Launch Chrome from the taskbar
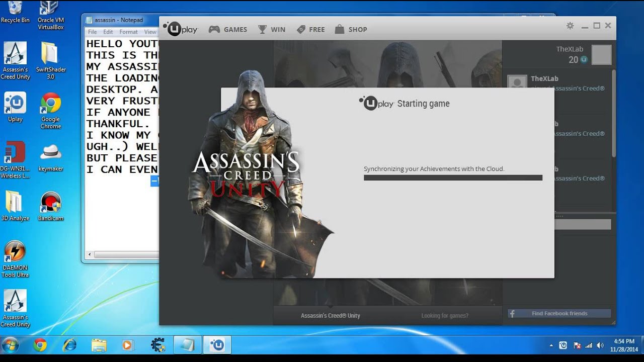The image size is (644, 362). click(40, 345)
